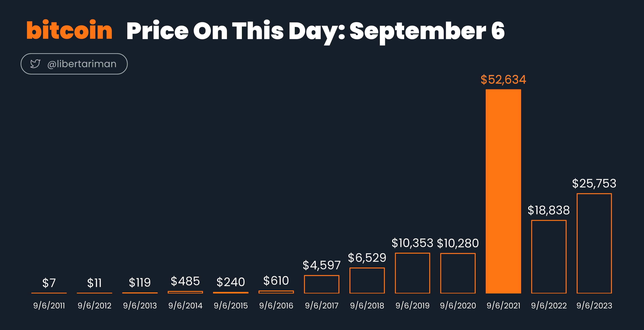Click the $4,597 price label
The width and height of the screenshot is (644, 330).
pyautogui.click(x=321, y=265)
